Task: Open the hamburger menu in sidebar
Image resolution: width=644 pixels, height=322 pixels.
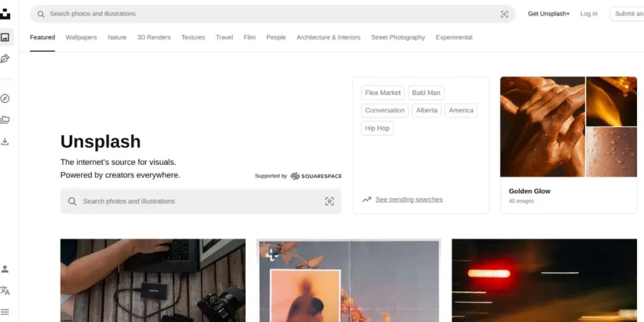Action: [5, 312]
